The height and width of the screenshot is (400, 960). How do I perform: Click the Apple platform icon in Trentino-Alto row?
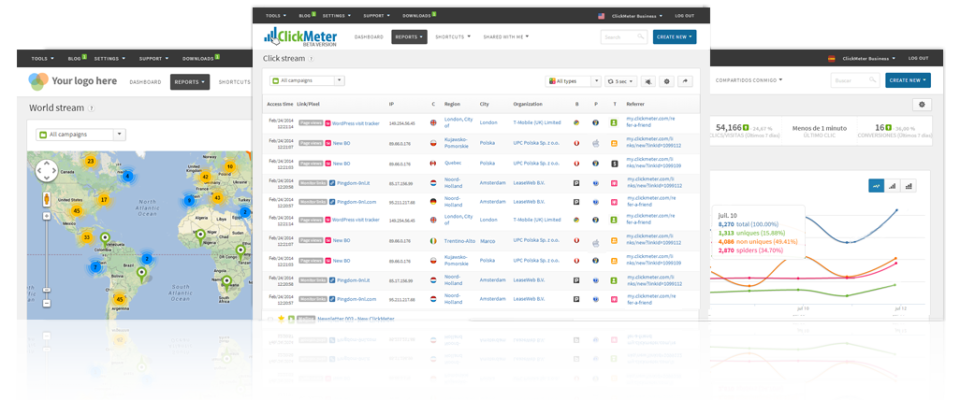point(594,243)
